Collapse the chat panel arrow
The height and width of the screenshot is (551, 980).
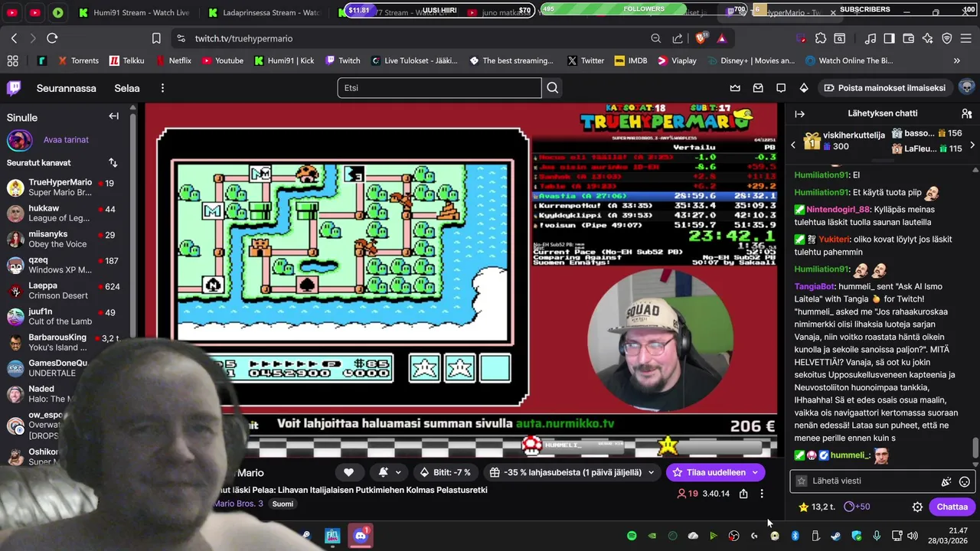coord(800,113)
